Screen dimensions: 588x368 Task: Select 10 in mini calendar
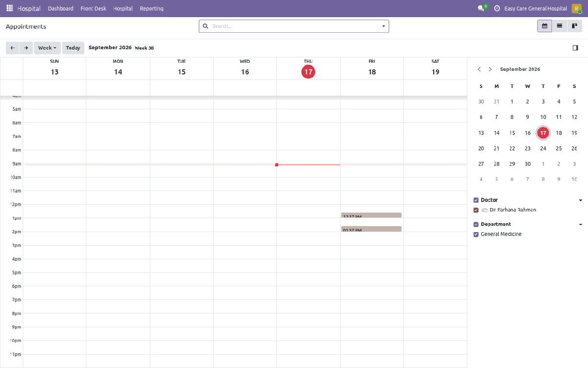[543, 117]
